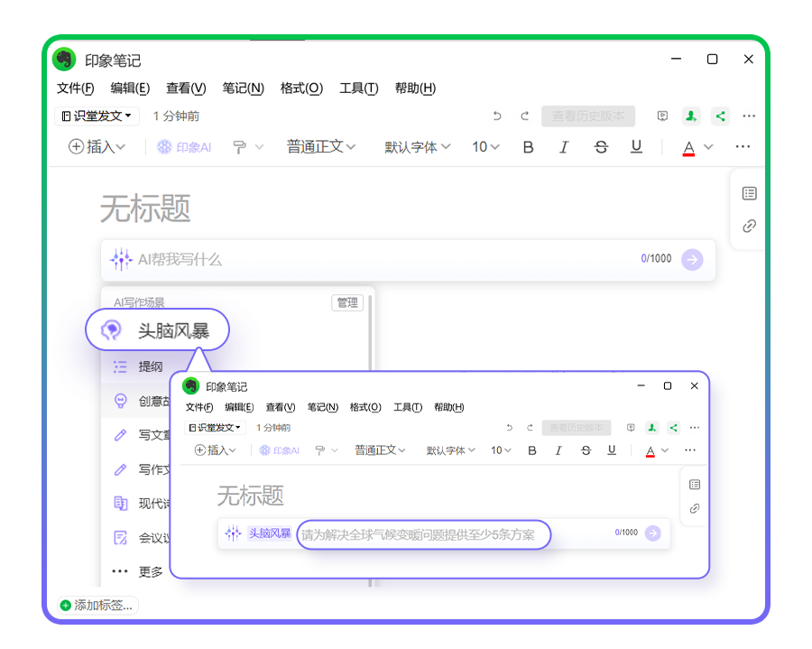Open 普通正文 dropdown in inset window
Image resolution: width=812 pixels, height=649 pixels.
pos(380,450)
